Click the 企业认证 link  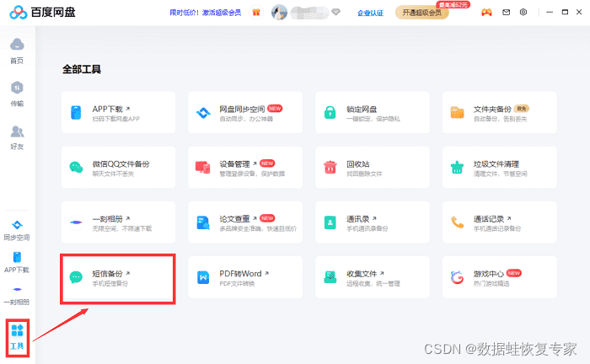click(x=370, y=13)
